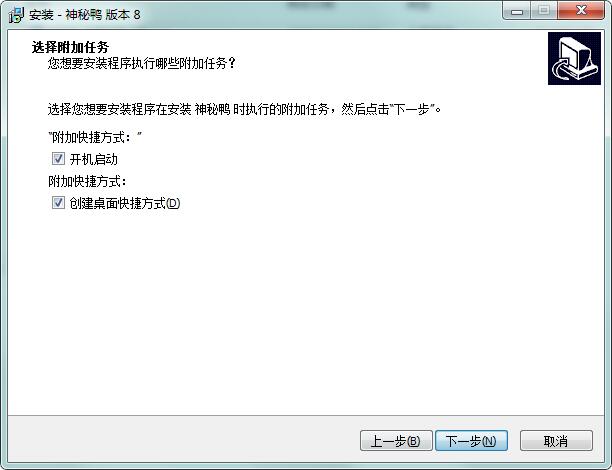Viewport: 612px width, 470px height.
Task: Uncheck the 创建桌面快捷方式 checkbox
Action: tap(58, 203)
